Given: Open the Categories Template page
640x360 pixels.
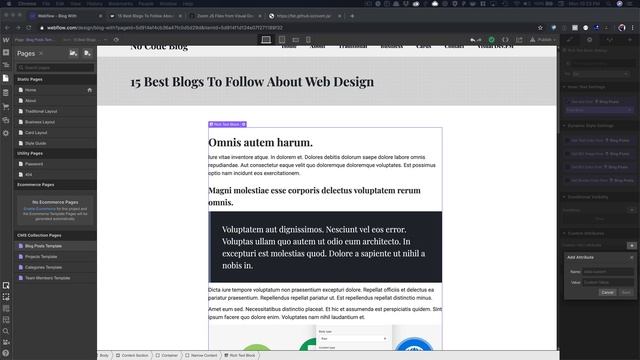Looking at the screenshot, I should click(56, 267).
